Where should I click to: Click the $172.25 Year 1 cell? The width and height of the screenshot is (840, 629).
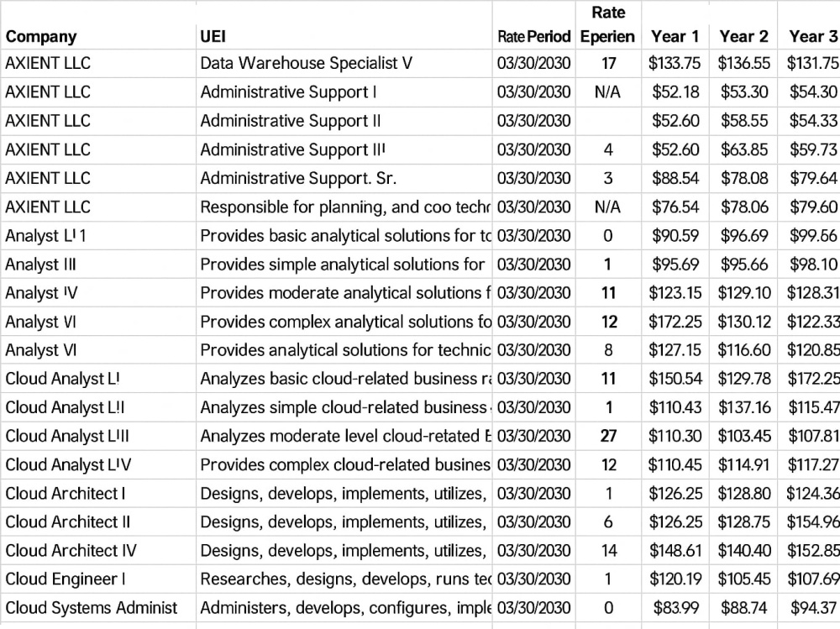675,322
